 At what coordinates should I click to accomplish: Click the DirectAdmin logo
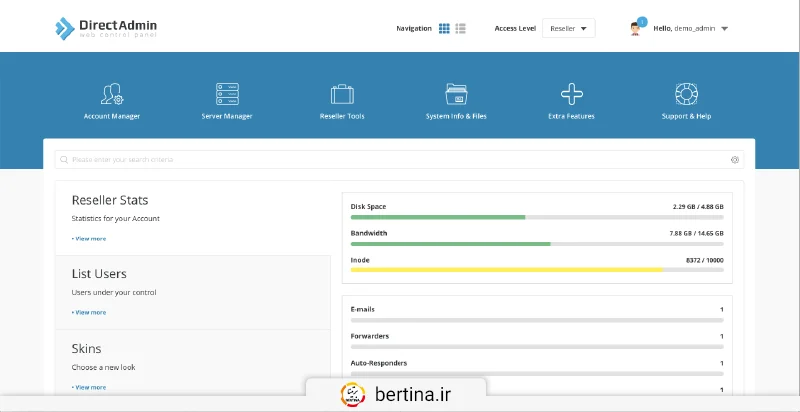[x=105, y=28]
